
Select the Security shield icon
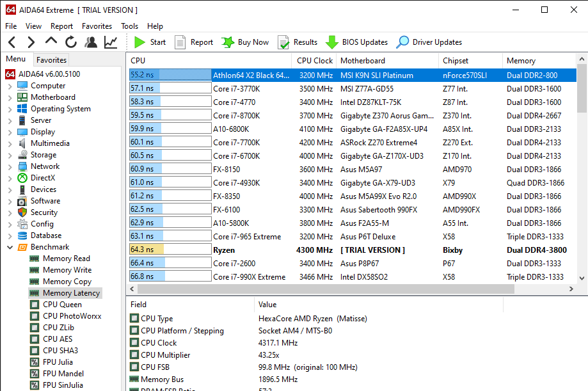(x=22, y=212)
